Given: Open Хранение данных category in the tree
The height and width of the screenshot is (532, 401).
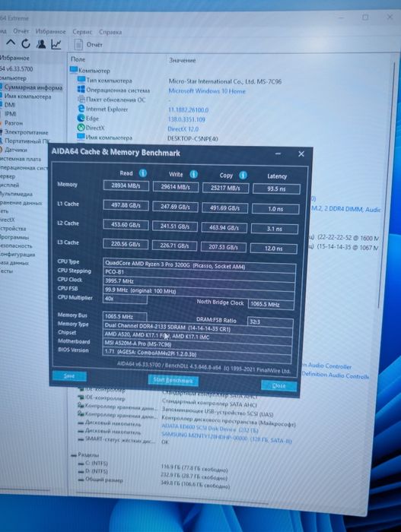Looking at the screenshot, I should click(x=21, y=203).
